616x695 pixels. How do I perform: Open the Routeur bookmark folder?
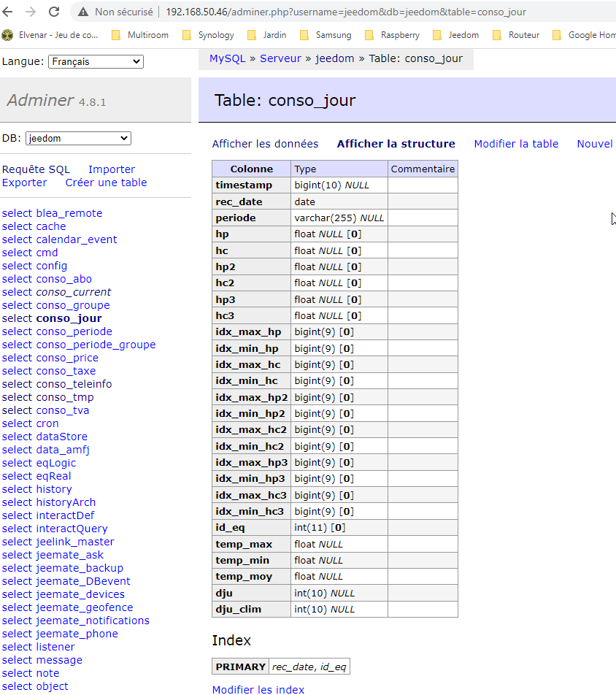pos(515,35)
